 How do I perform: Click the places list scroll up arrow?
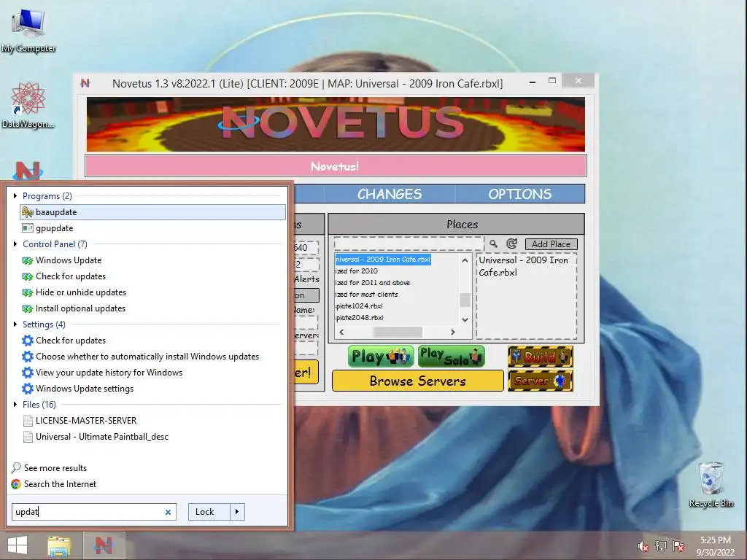465,260
